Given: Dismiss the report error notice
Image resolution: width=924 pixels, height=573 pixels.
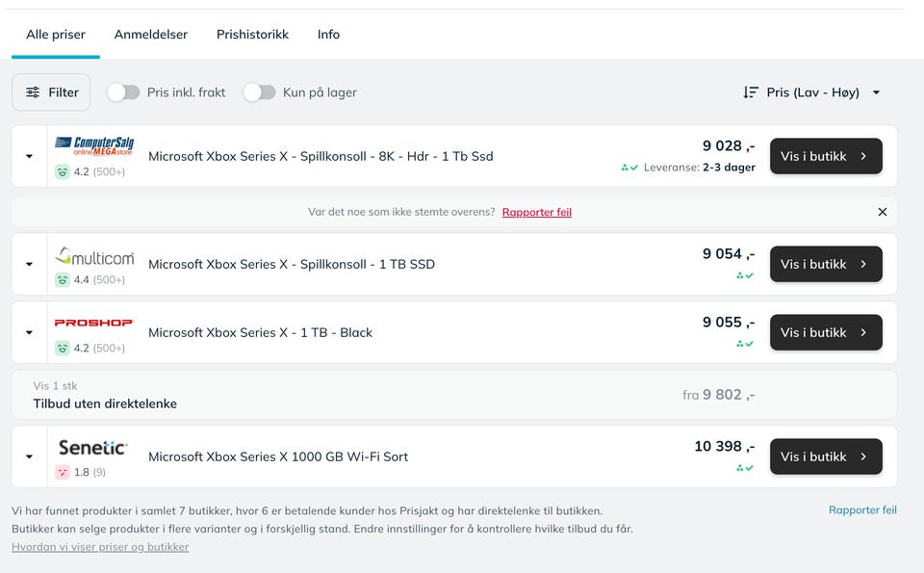Looking at the screenshot, I should point(882,212).
